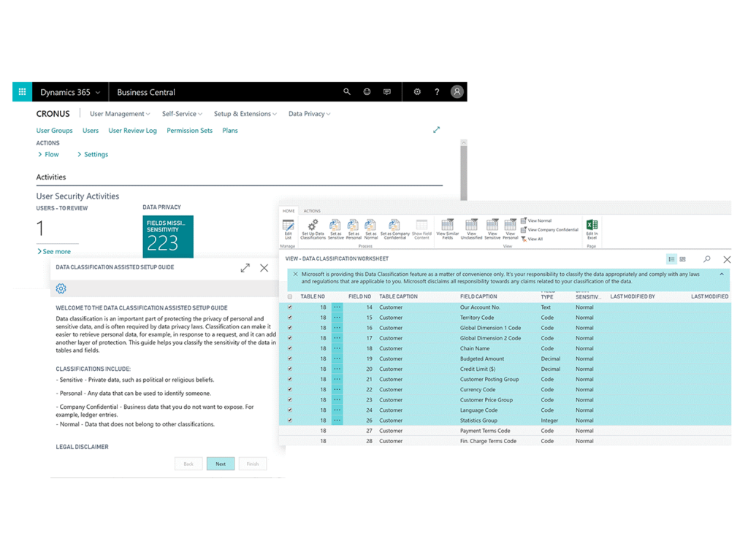748x560 pixels.
Task: Expand the Flow actions group
Action: click(48, 155)
